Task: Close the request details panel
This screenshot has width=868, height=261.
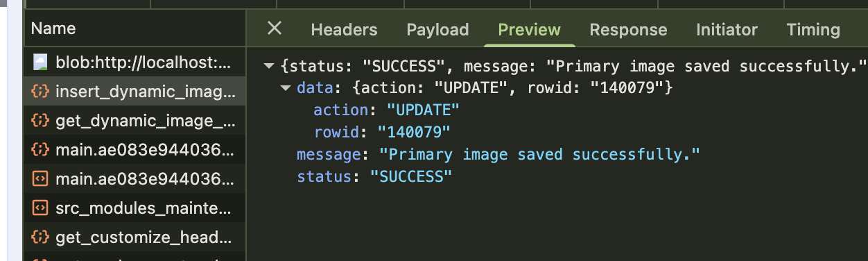Action: (x=275, y=28)
